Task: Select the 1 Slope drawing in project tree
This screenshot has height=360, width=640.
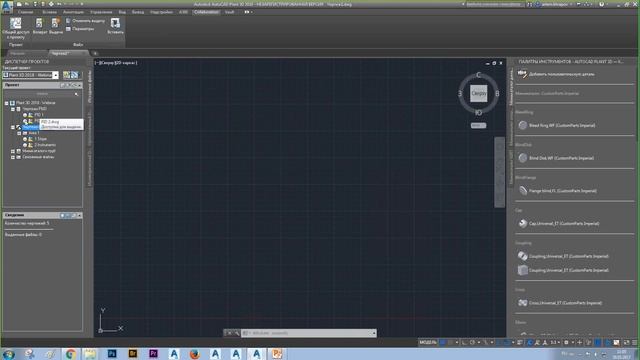Action: (40, 139)
